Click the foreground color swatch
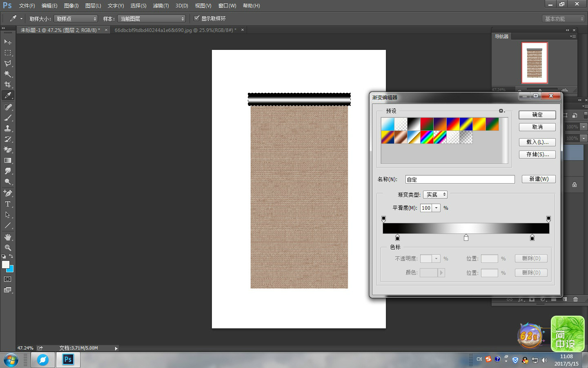Viewport: 588px width, 368px height. click(5, 265)
